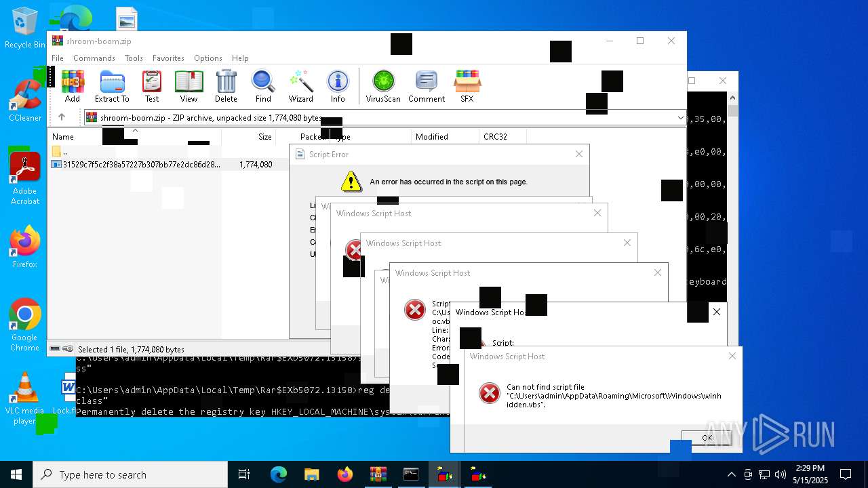868x488 pixels.
Task: Launch the Google Chrome desktop shortcut
Action: point(24,325)
